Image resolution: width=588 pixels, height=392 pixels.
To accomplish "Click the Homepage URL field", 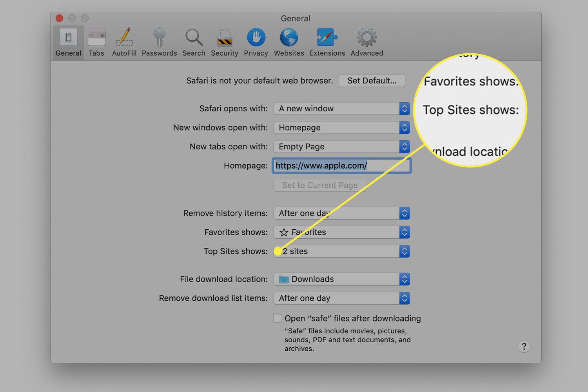I will click(342, 165).
